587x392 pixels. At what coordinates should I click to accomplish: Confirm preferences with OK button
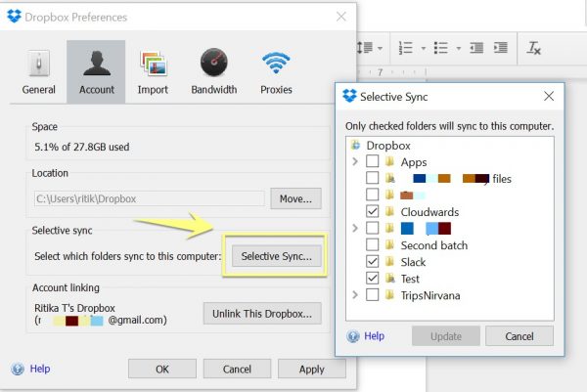(x=162, y=370)
